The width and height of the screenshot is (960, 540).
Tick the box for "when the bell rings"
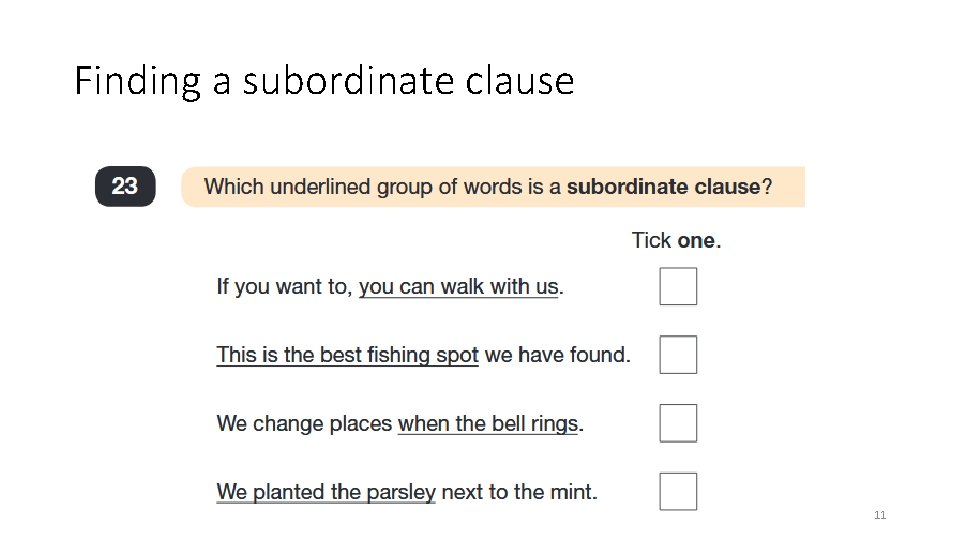coord(678,423)
